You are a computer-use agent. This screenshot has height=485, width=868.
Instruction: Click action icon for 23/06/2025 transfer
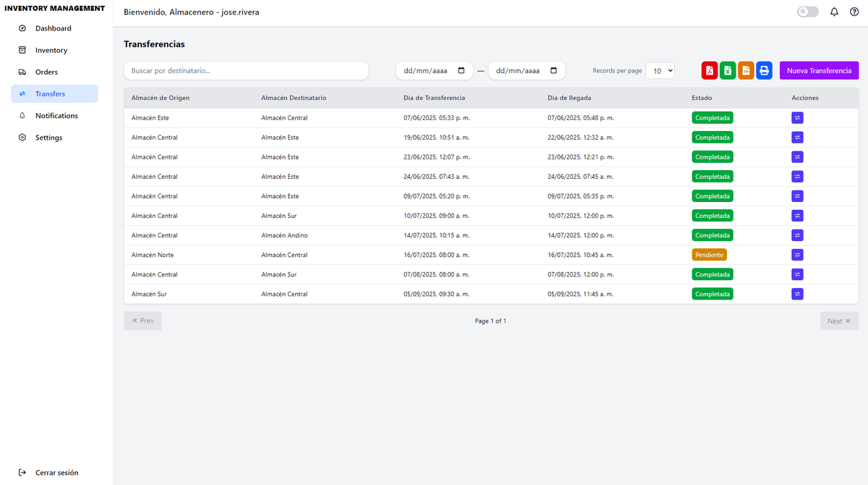(797, 156)
